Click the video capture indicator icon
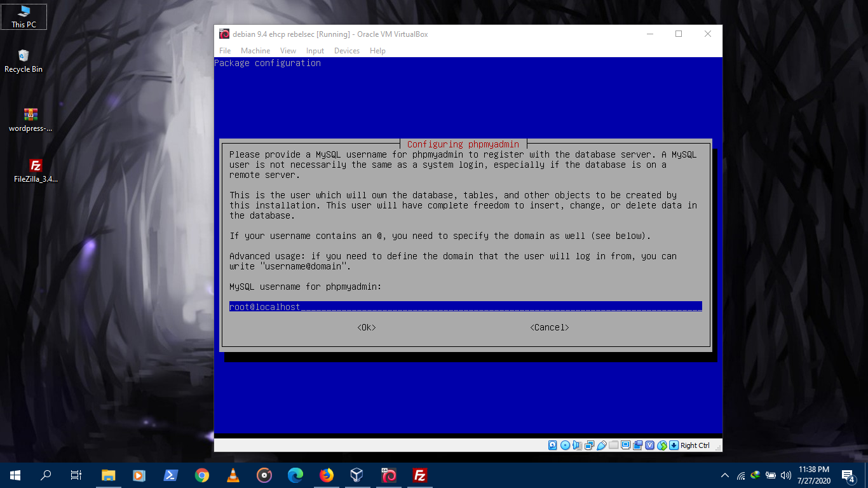The width and height of the screenshot is (868, 488). click(x=638, y=445)
